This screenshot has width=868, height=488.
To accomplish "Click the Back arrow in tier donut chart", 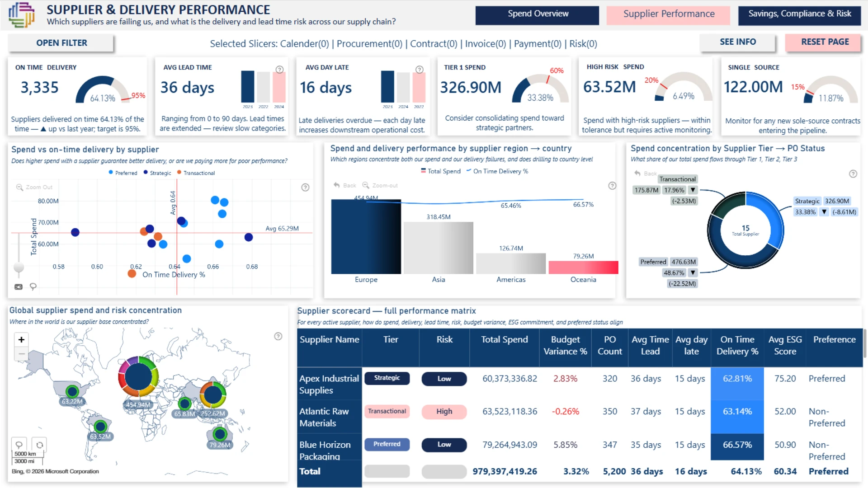I will 637,174.
